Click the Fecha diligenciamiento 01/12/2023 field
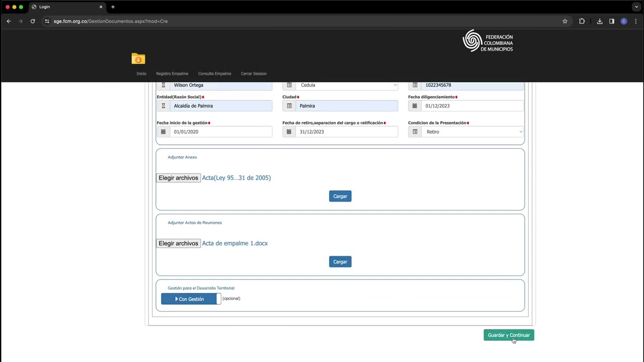644x362 pixels. (x=473, y=106)
